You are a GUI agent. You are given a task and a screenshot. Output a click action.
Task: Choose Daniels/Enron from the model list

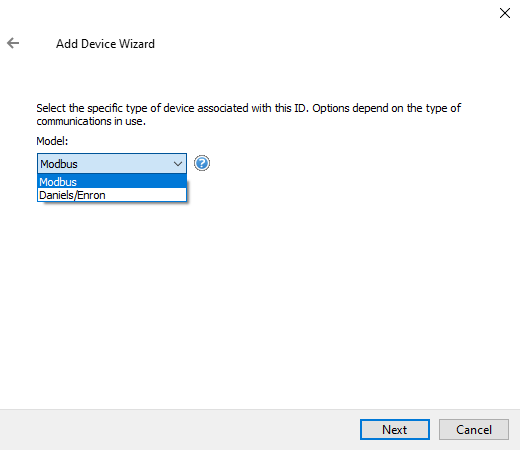[112, 195]
